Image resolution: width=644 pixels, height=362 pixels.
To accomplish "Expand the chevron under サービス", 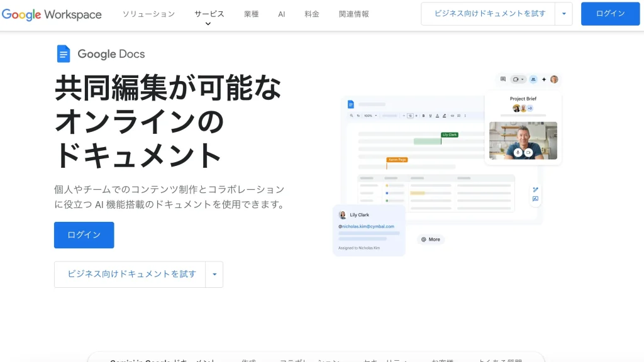I will point(208,24).
